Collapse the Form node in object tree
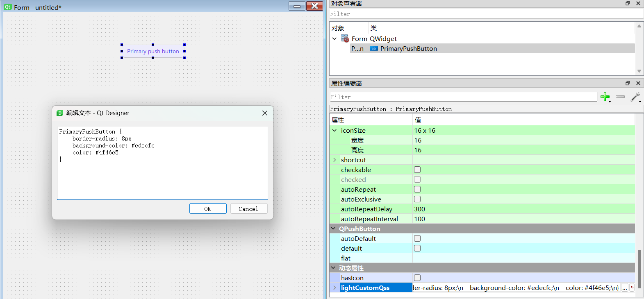 (x=335, y=39)
